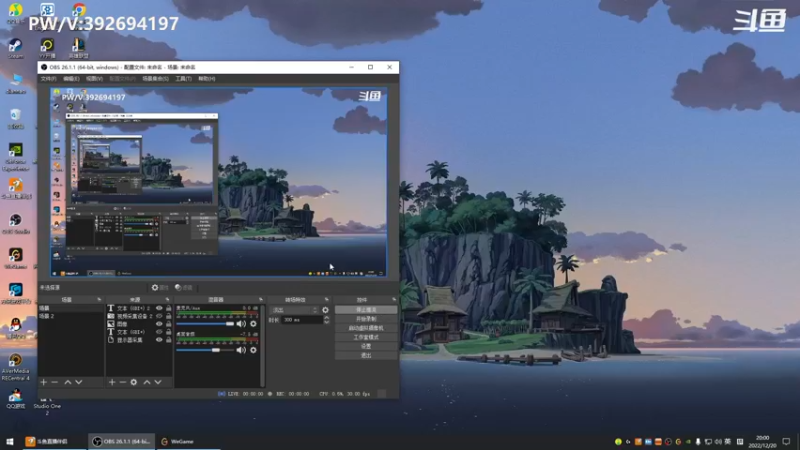Move source down in Sources panel
Viewport: 800px width, 450px height.
[x=158, y=382]
